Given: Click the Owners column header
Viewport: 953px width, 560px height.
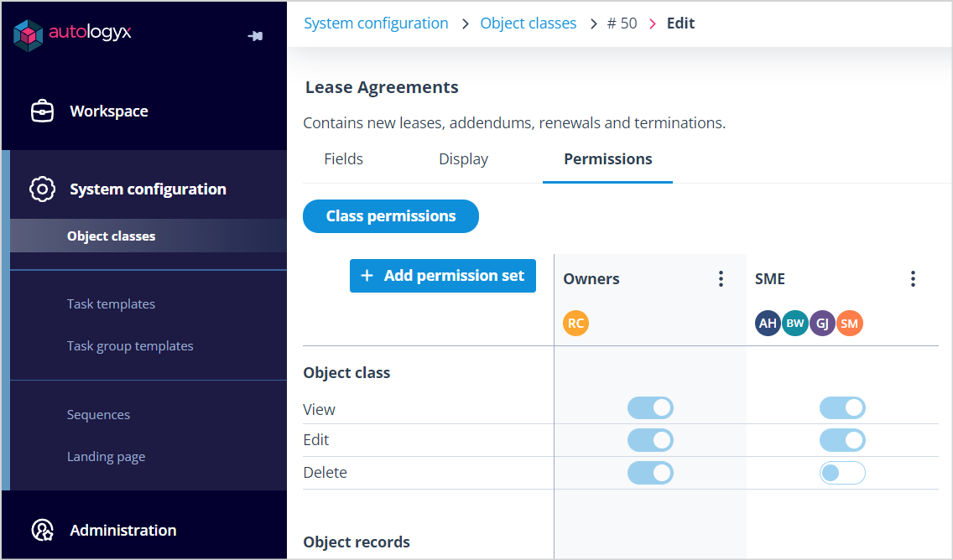Looking at the screenshot, I should point(591,279).
